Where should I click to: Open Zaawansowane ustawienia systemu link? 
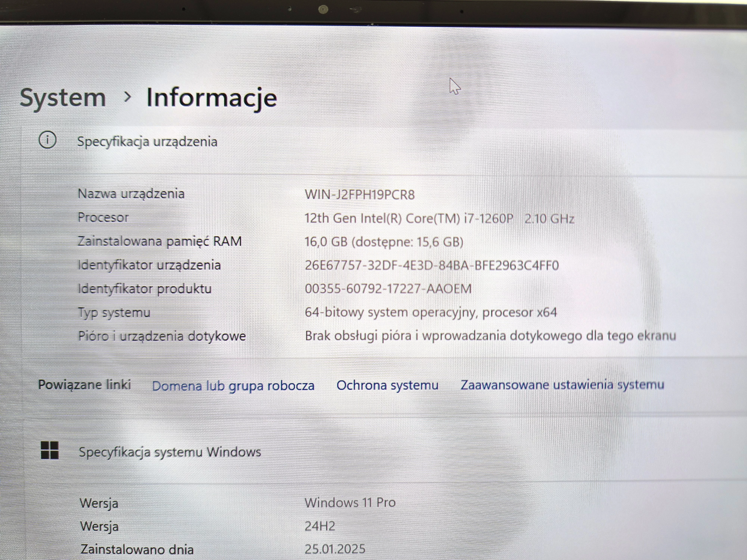(x=562, y=385)
